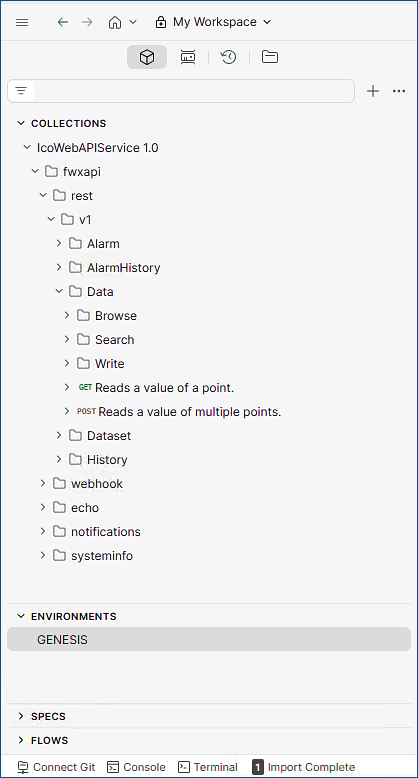This screenshot has height=778, width=418.
Task: Click the plus icon to add new
Action: point(373,91)
